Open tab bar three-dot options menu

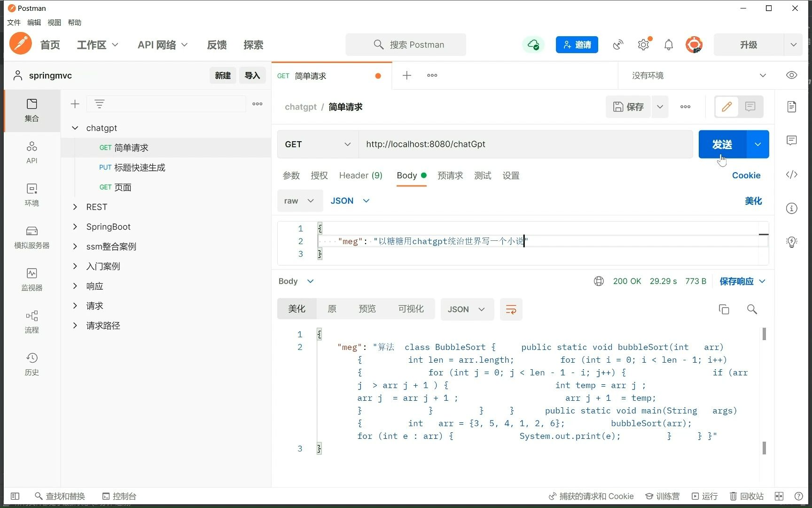pos(432,75)
